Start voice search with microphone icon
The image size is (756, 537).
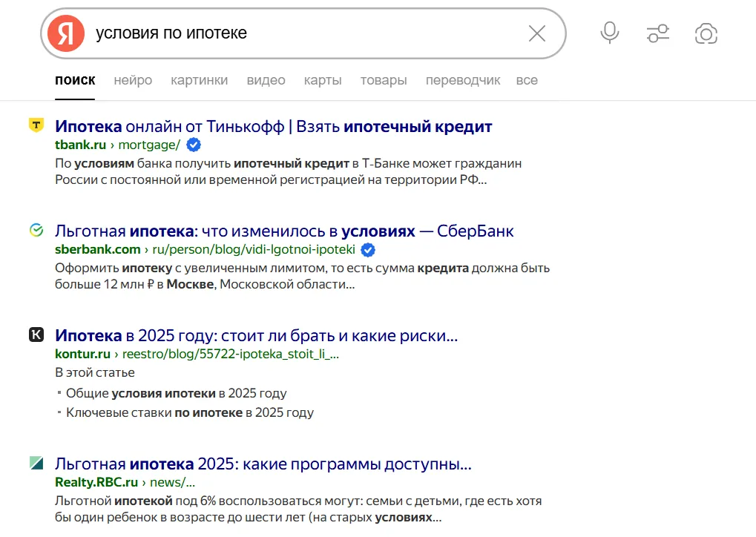pos(609,33)
